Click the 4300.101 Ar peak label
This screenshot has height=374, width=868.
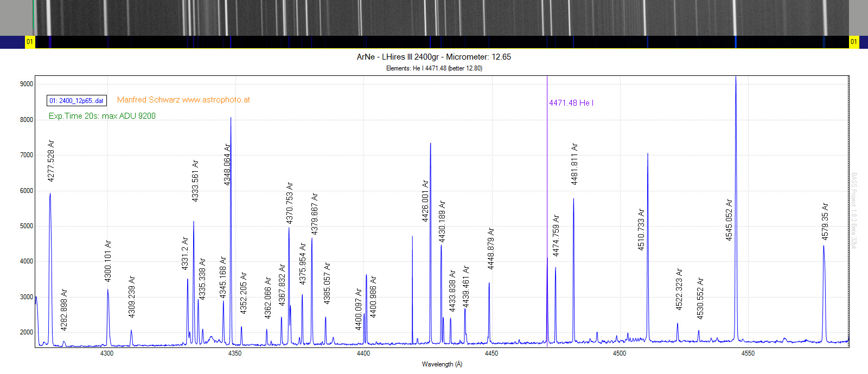tap(108, 261)
